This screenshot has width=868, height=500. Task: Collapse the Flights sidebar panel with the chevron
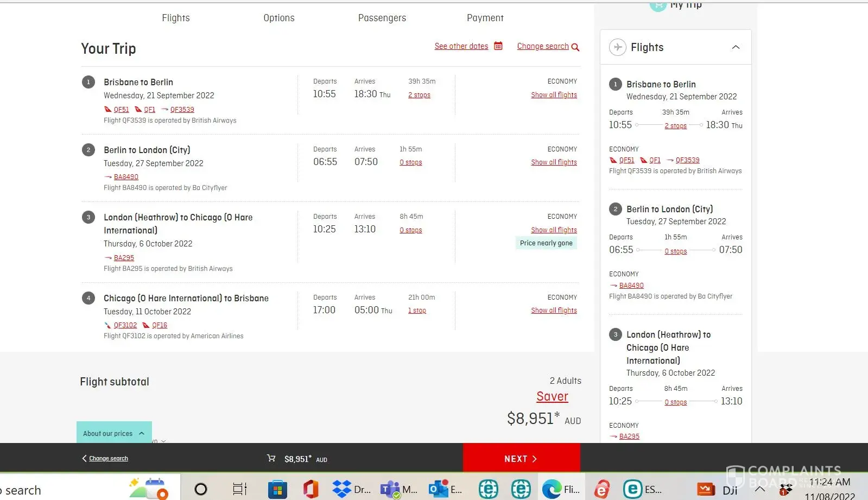736,47
